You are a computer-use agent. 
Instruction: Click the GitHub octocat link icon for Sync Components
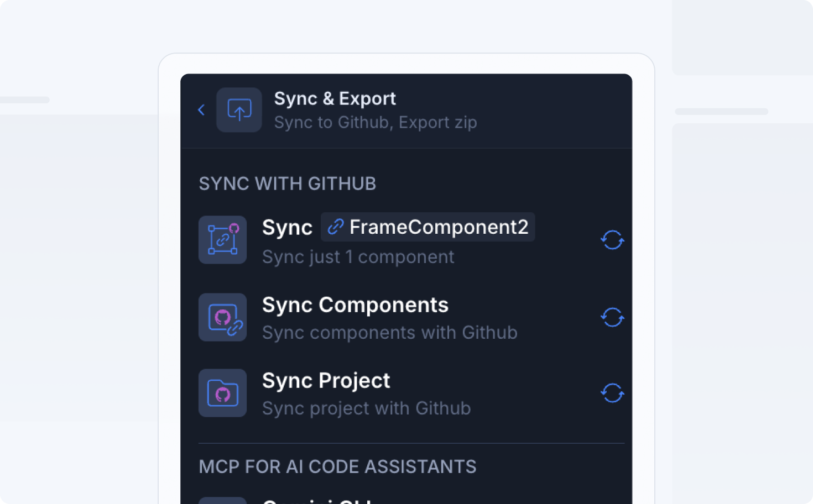[x=222, y=317]
